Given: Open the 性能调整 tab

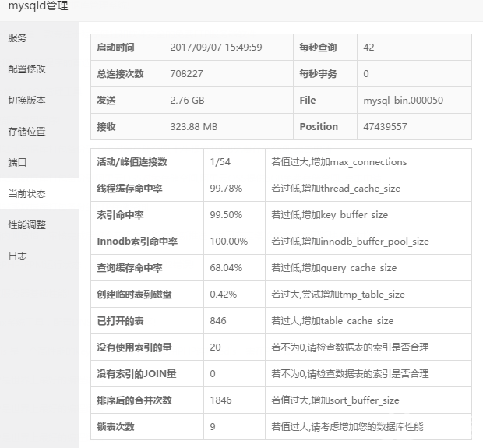Looking at the screenshot, I should (27, 224).
